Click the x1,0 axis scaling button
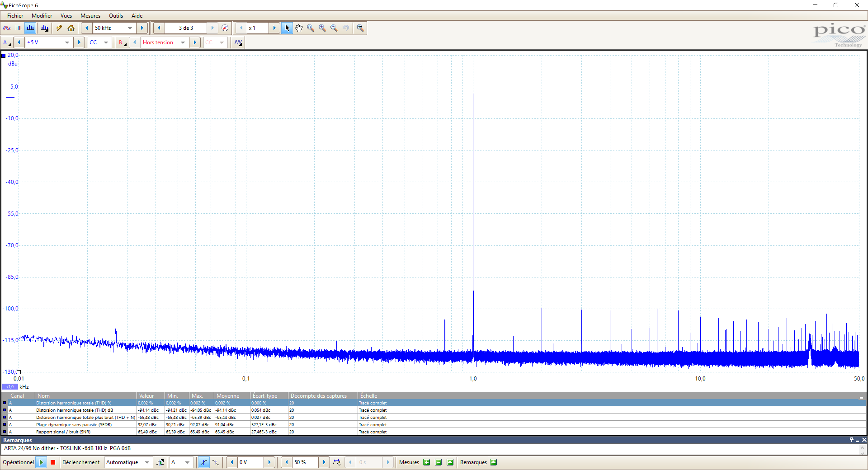868x470 pixels. 10,387
